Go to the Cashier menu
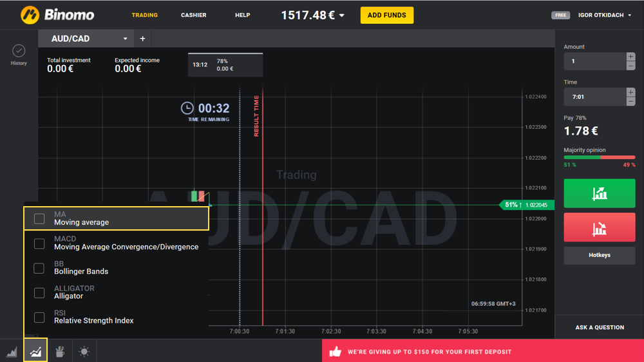The width and height of the screenshot is (644, 362). click(193, 15)
